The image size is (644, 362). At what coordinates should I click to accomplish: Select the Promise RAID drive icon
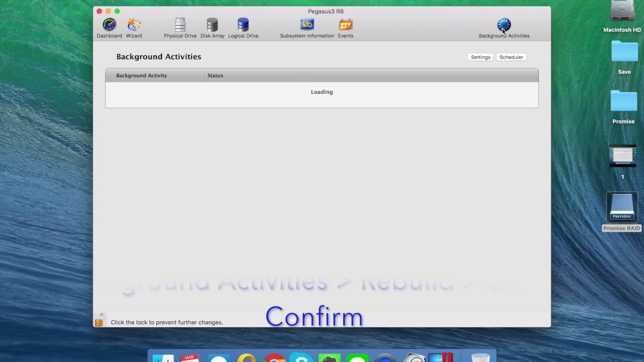point(622,212)
